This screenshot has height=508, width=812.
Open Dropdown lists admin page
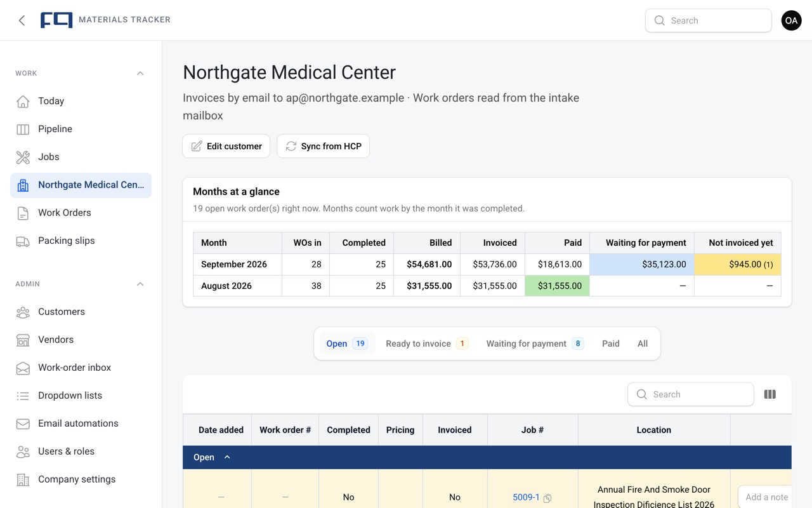(x=81, y=396)
